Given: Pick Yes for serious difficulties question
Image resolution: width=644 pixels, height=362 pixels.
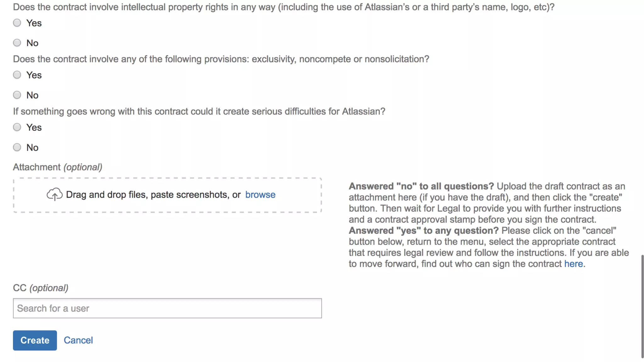Looking at the screenshot, I should point(17,127).
